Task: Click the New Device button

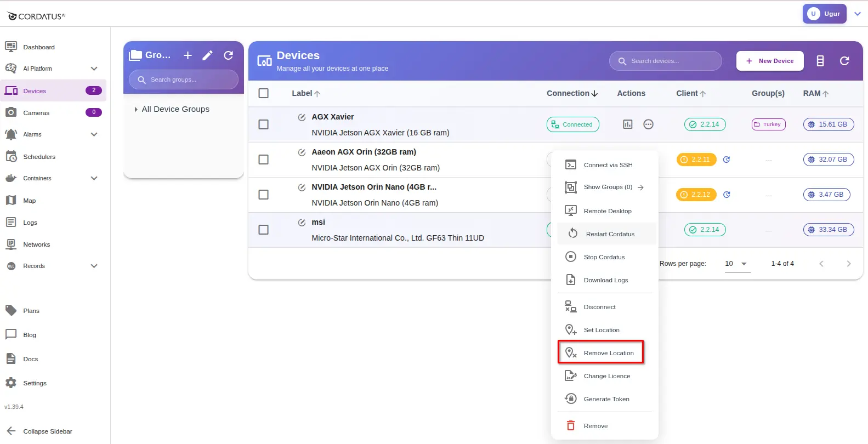Action: 770,61
